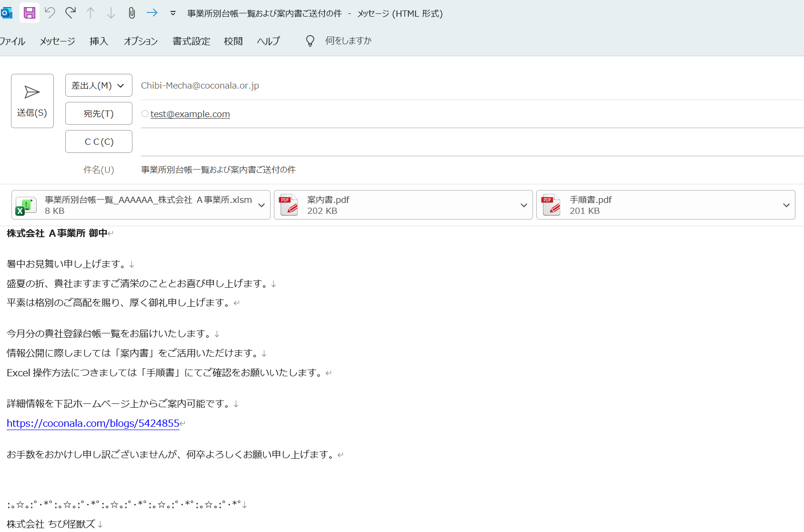Select recipient test@example.com
The image size is (804, 532).
(190, 114)
